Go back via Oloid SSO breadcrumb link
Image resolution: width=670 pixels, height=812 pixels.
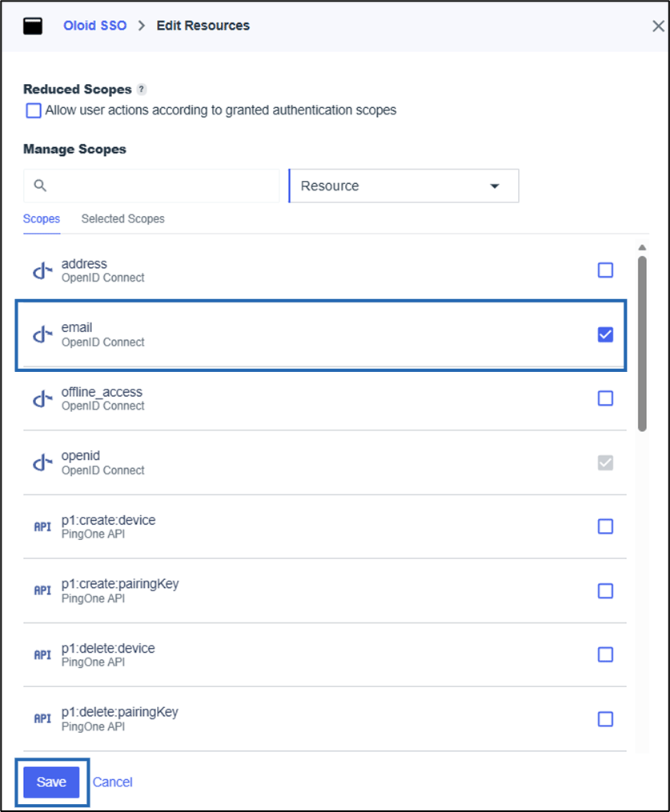tap(94, 26)
